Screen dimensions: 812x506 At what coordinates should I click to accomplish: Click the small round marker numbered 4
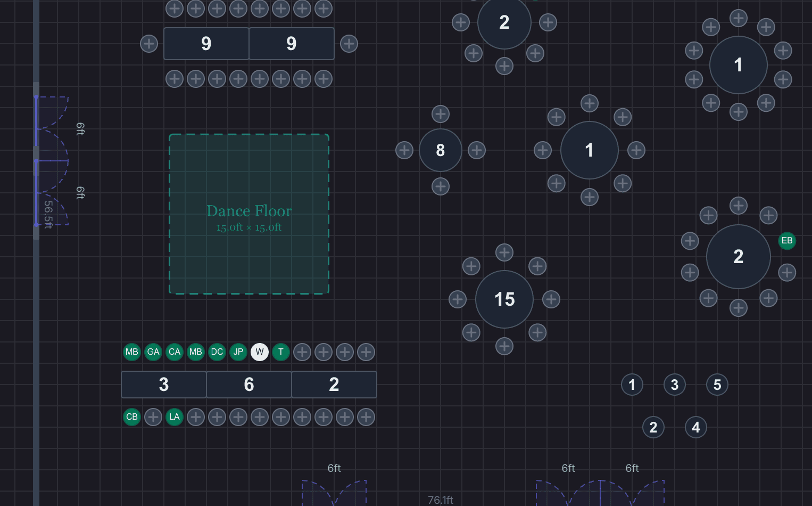click(x=696, y=427)
